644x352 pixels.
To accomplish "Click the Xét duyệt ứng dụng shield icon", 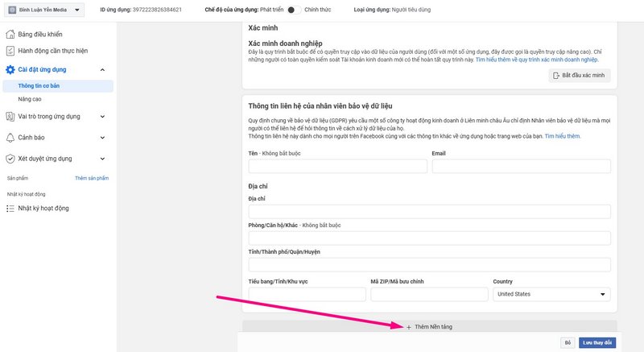I will pyautogui.click(x=10, y=159).
